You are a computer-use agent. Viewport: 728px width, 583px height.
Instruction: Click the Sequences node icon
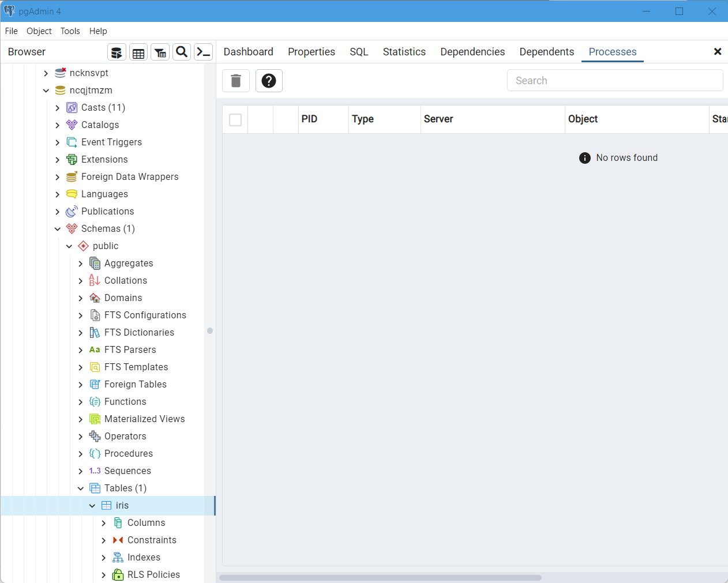pyautogui.click(x=95, y=471)
